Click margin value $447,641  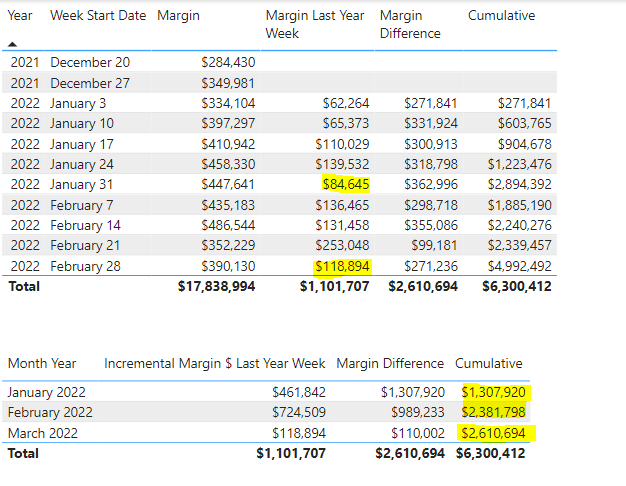228,184
